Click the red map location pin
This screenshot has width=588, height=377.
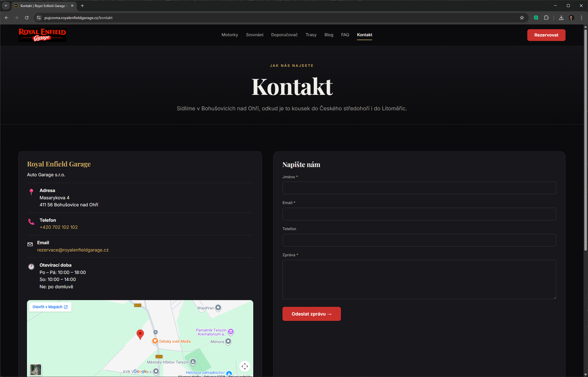point(140,334)
